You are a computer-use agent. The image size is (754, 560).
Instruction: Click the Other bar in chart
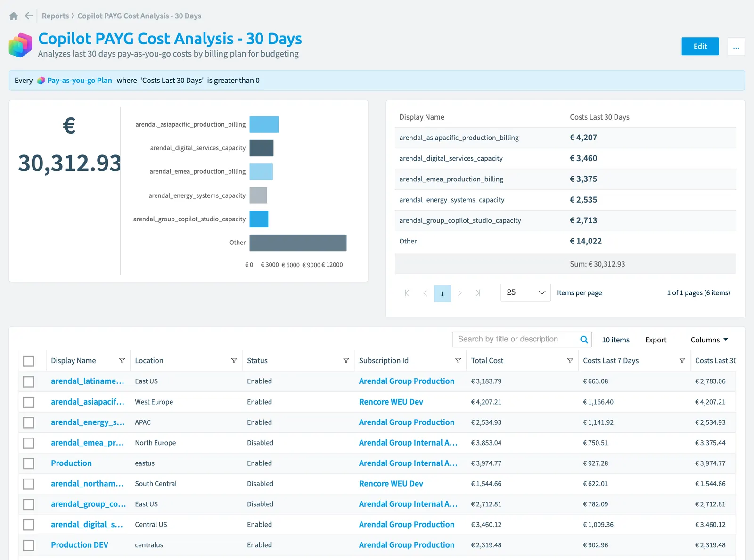pyautogui.click(x=298, y=243)
